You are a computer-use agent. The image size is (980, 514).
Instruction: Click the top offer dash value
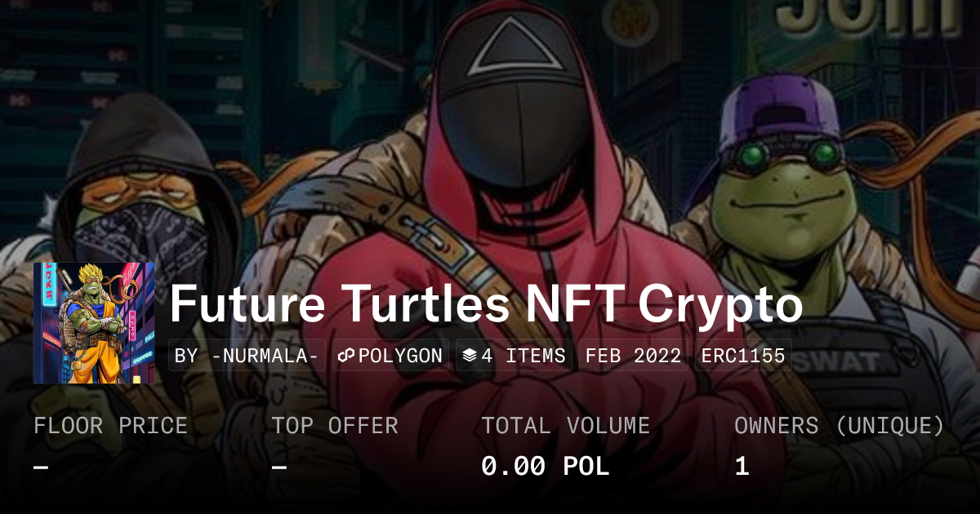click(279, 467)
